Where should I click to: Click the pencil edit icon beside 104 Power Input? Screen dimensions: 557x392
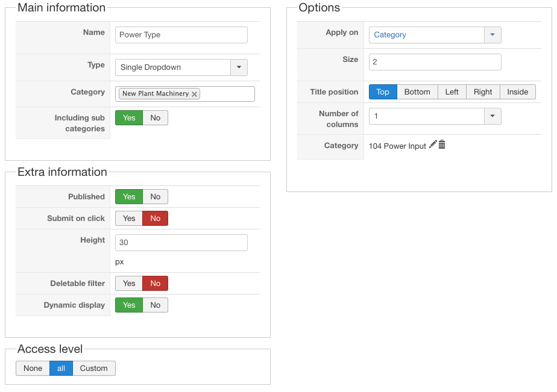[x=433, y=145]
